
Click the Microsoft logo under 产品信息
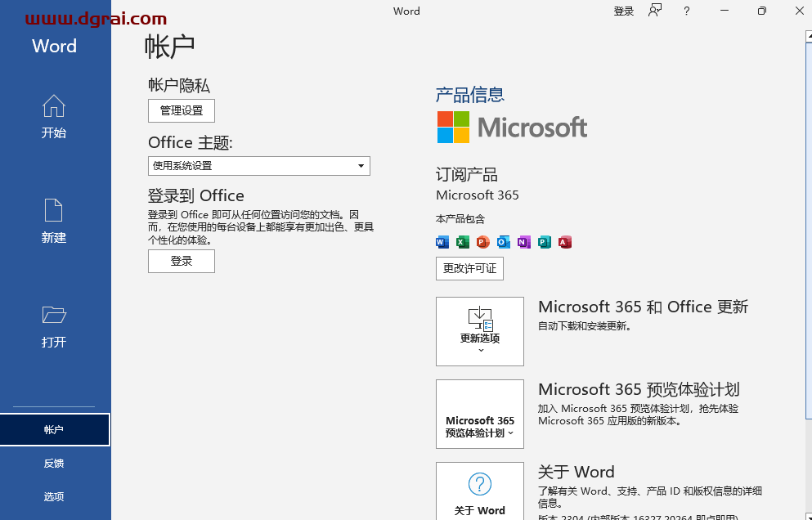[x=512, y=127]
